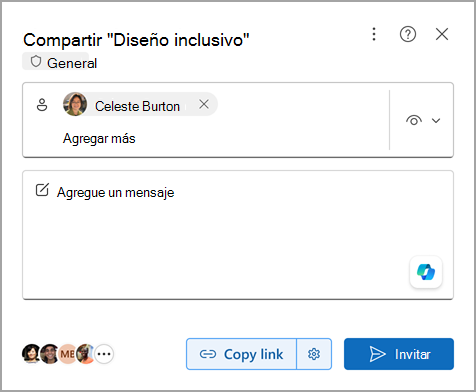Open the help question mark icon
This screenshot has height=392, width=476.
[408, 34]
